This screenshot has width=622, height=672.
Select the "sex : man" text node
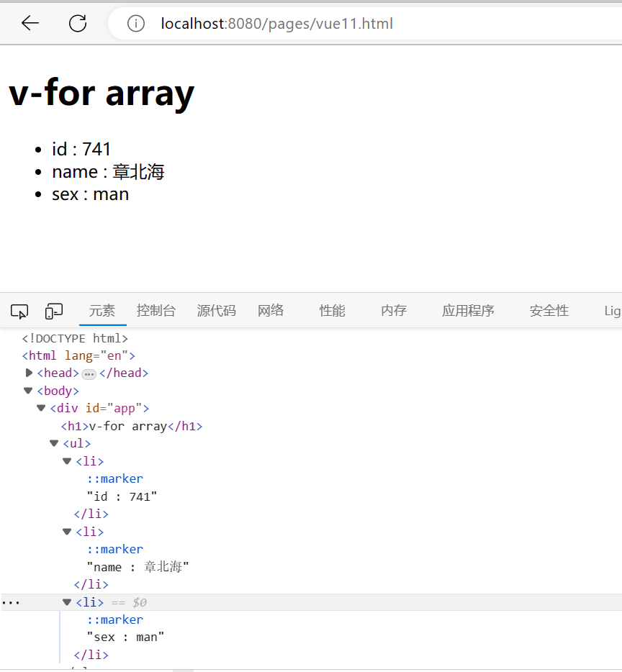tap(125, 637)
